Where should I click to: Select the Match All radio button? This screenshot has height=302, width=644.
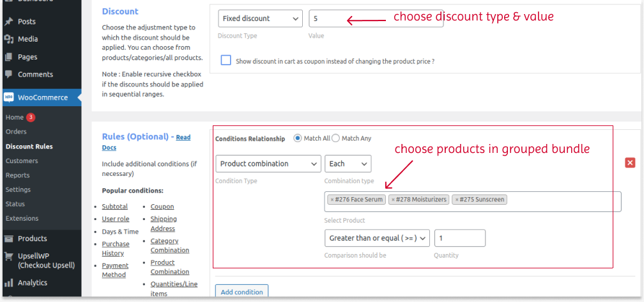(298, 138)
